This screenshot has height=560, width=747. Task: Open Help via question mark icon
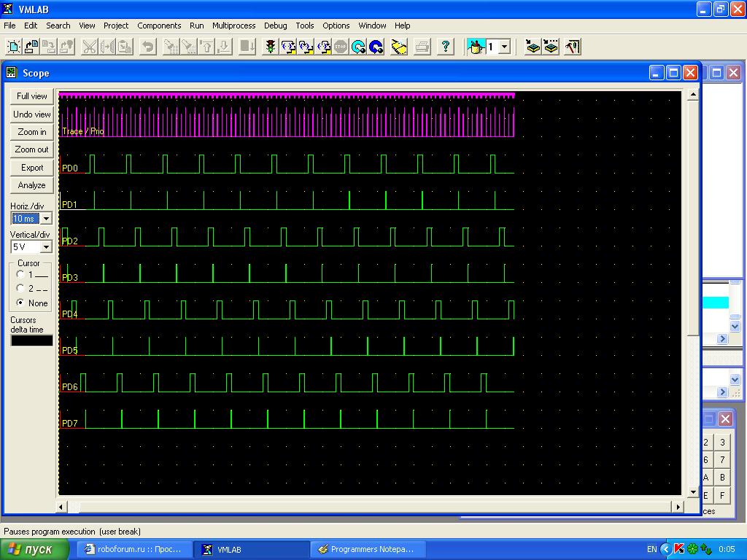pos(446,47)
